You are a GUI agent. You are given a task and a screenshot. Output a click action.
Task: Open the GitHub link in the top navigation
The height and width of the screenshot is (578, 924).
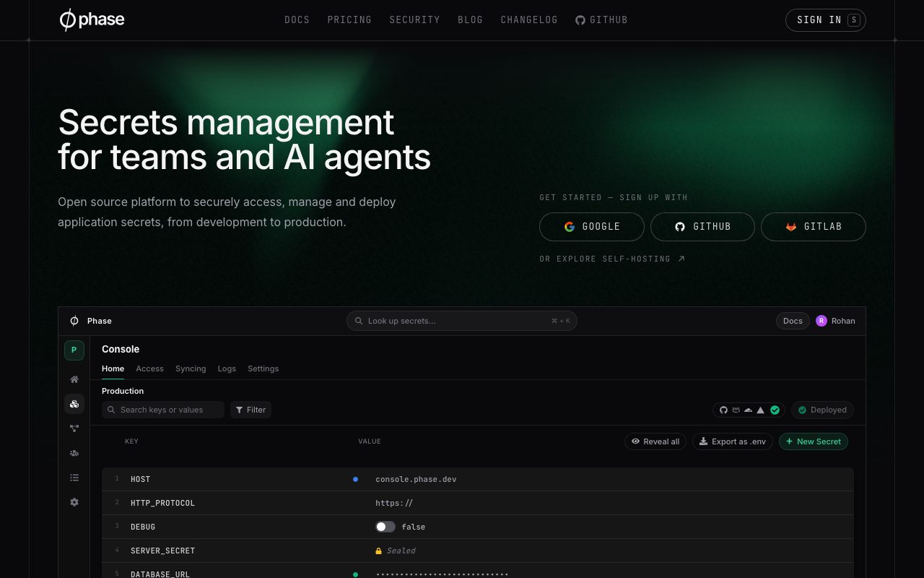tap(601, 20)
